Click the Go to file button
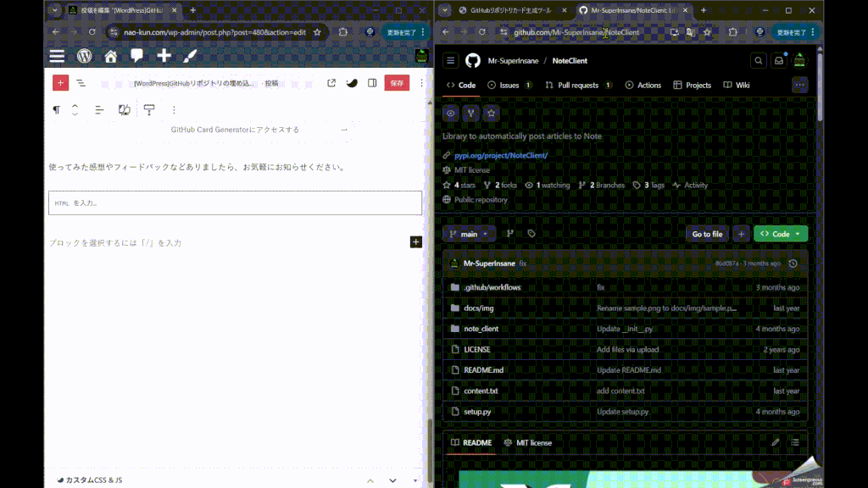The image size is (868, 488). pyautogui.click(x=707, y=234)
